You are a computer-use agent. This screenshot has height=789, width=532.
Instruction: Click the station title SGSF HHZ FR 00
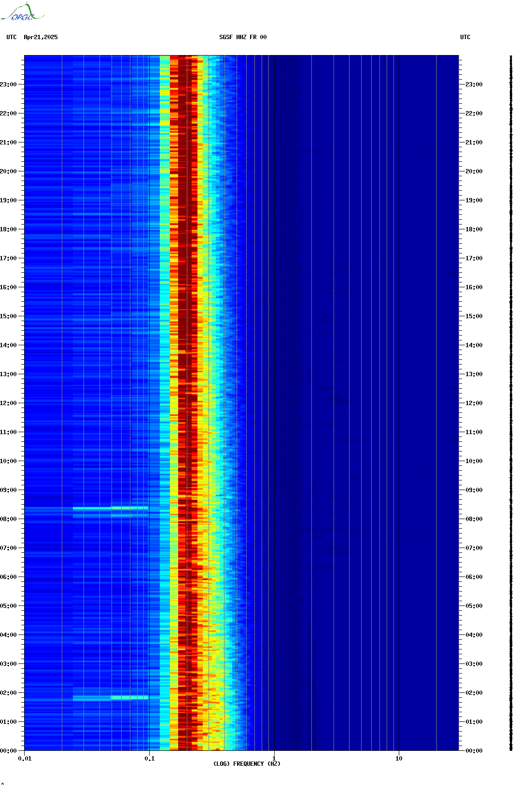coord(243,37)
